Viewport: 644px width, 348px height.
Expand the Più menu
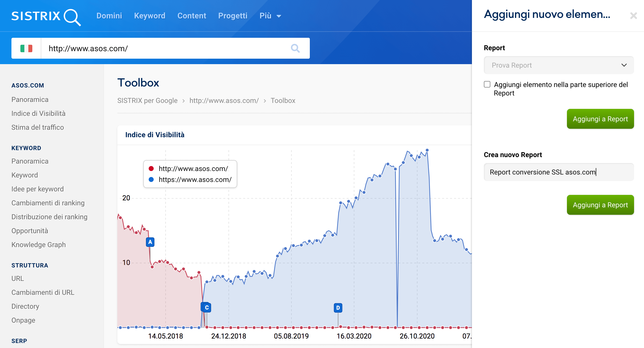270,16
